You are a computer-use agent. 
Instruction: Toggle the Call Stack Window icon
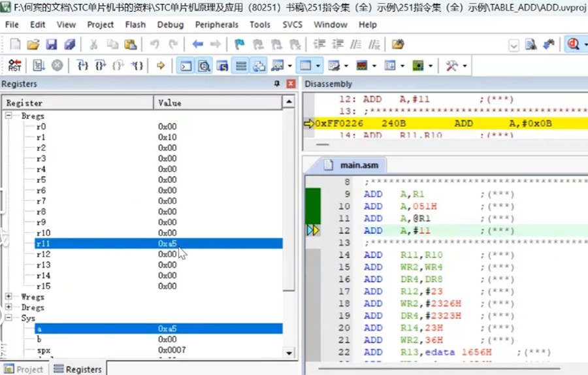pos(259,66)
